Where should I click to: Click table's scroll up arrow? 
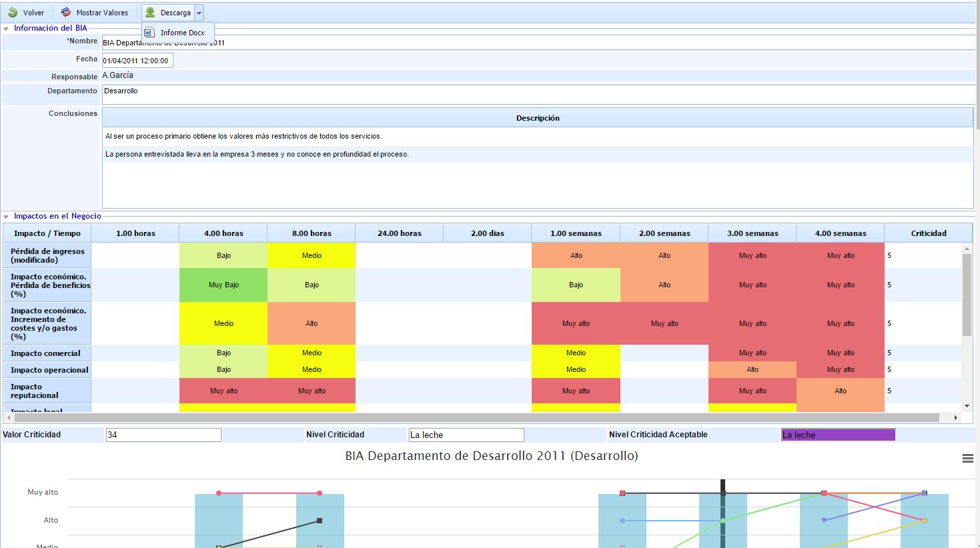[967, 249]
